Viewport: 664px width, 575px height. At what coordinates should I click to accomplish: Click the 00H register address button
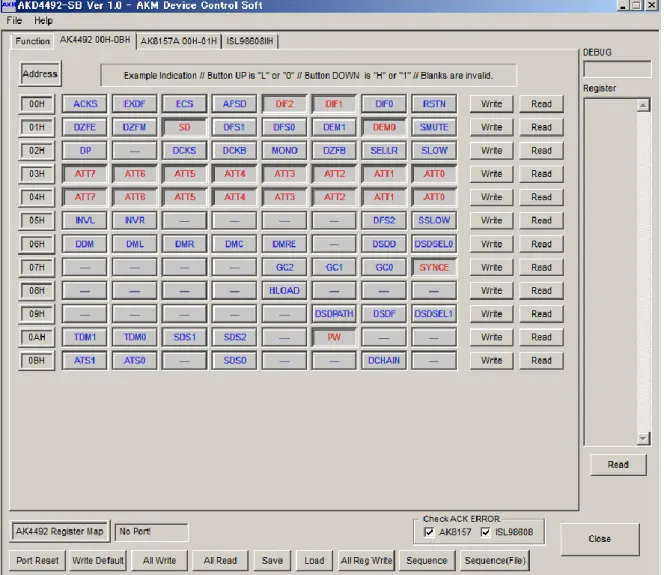[x=37, y=104]
